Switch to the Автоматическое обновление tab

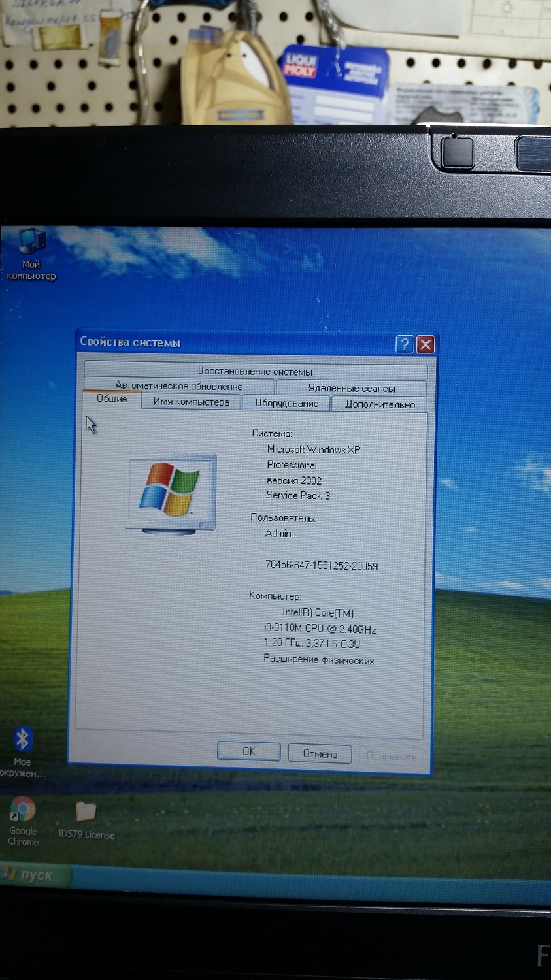click(x=179, y=386)
